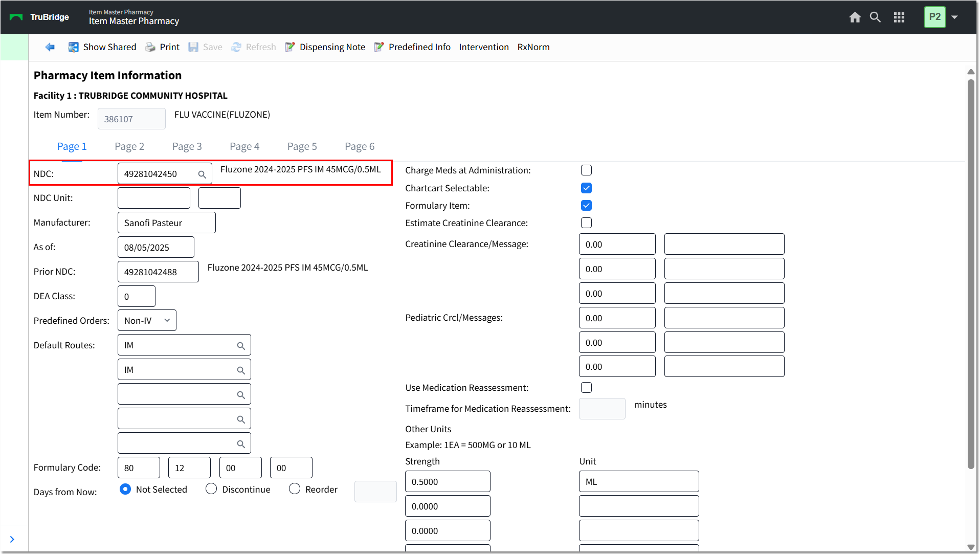Click the Dispensing Note icon
This screenshot has width=980, height=555.
click(290, 47)
